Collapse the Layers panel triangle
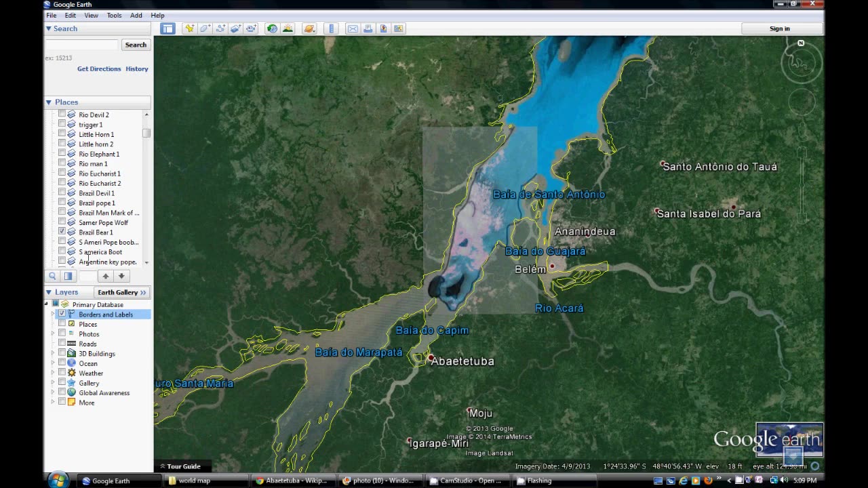868x488 pixels. point(49,292)
